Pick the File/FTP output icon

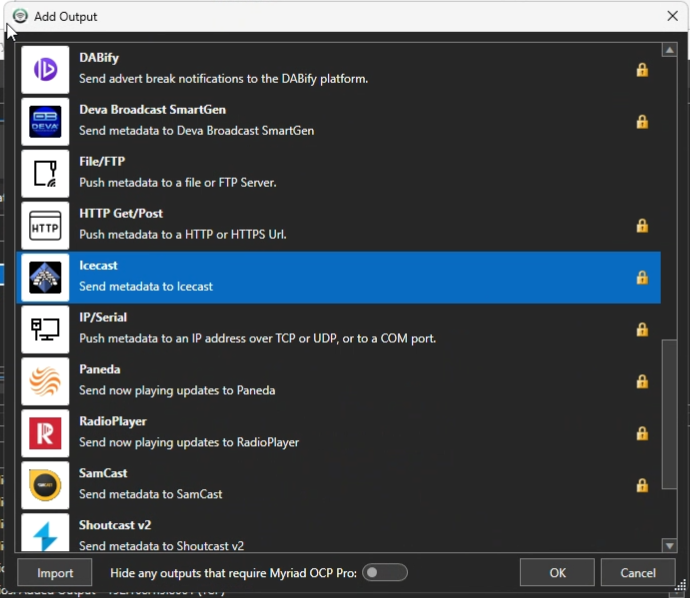(45, 173)
